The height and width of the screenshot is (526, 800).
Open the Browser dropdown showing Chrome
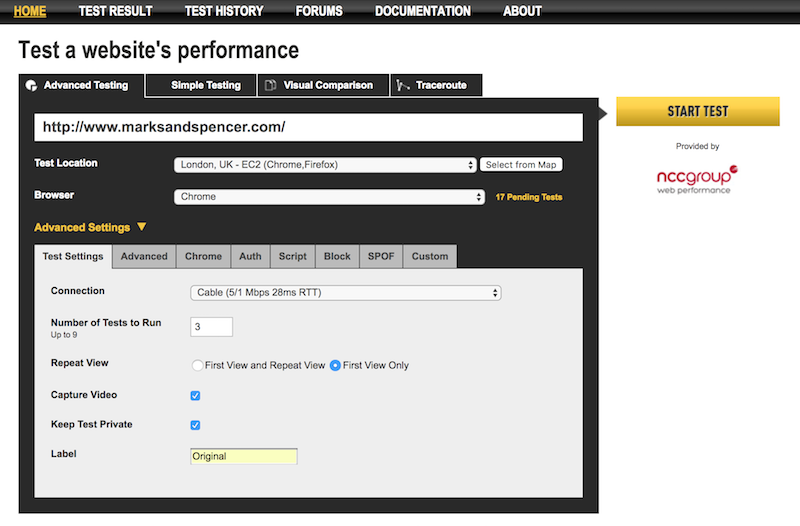coord(329,197)
